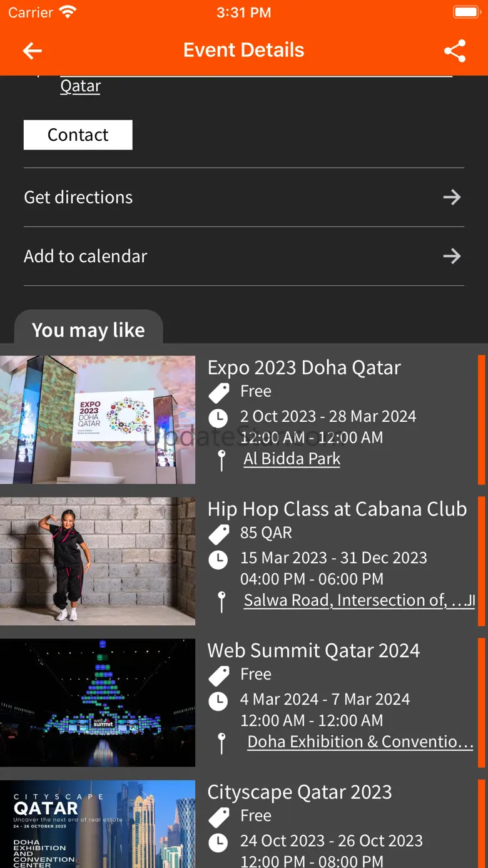Tap the Contact button
This screenshot has height=868, width=488.
(78, 135)
